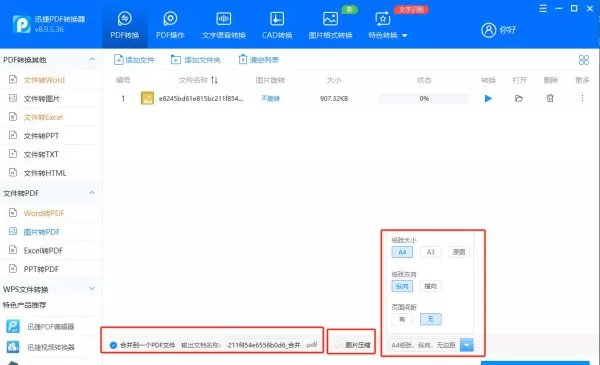Select 原图 paper size option
600x365 pixels.
[459, 252]
